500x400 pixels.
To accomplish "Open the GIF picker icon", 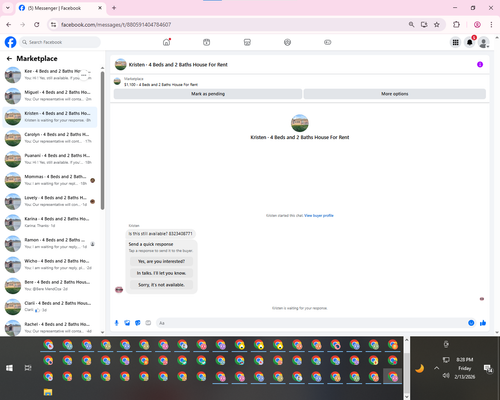I will point(148,323).
